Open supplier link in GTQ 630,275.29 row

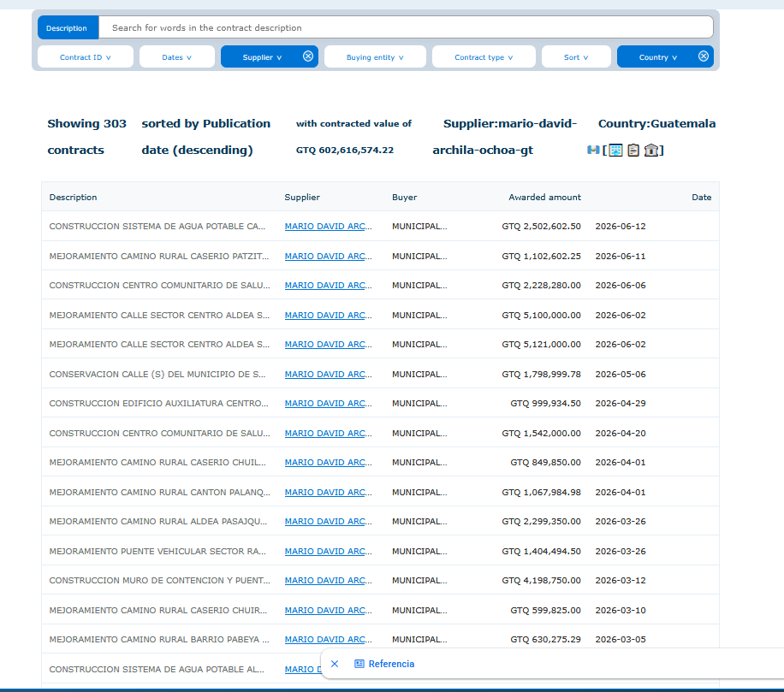pyautogui.click(x=328, y=639)
